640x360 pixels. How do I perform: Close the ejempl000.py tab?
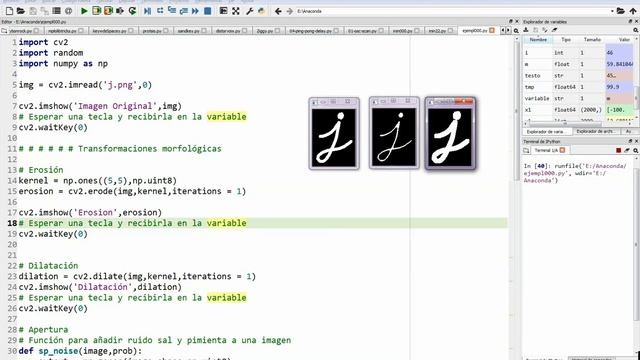(x=492, y=31)
